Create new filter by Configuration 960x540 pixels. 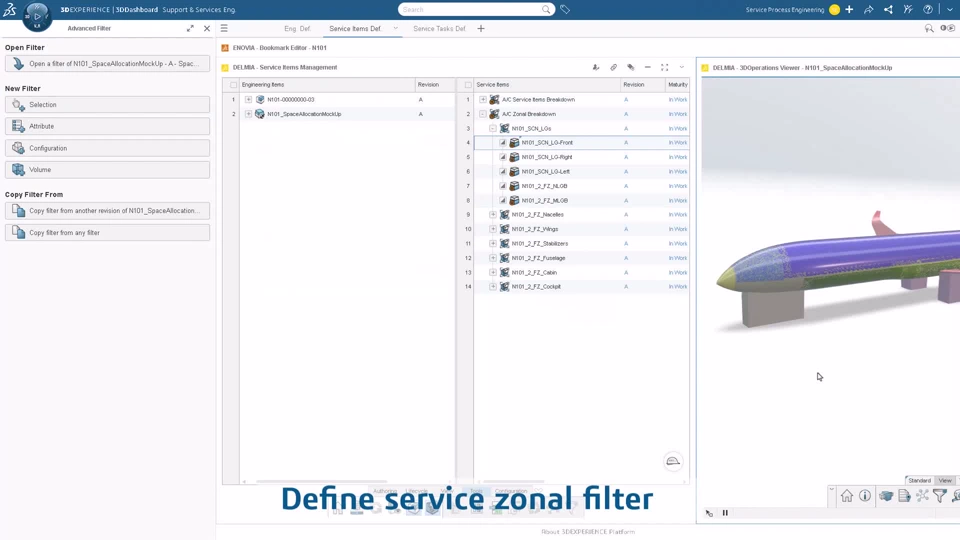[x=108, y=148]
